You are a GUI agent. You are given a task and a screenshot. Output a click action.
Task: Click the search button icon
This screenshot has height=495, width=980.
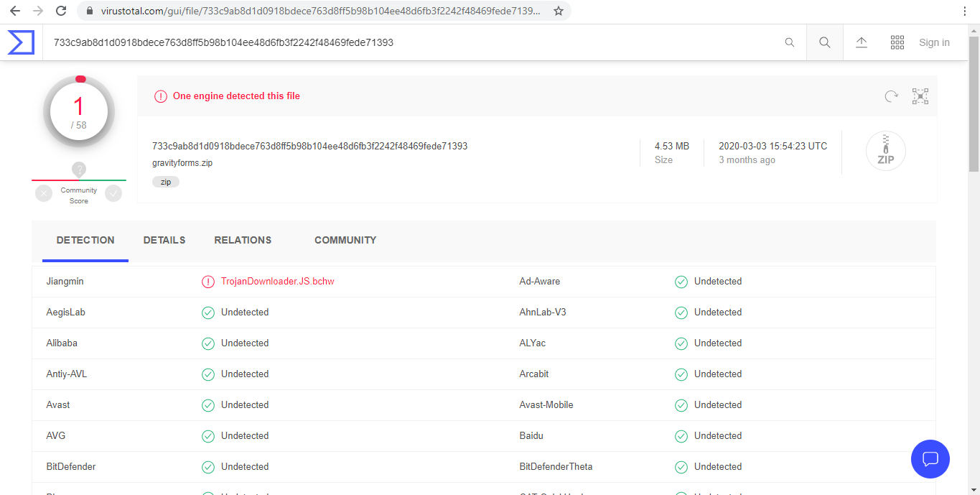[x=825, y=42]
